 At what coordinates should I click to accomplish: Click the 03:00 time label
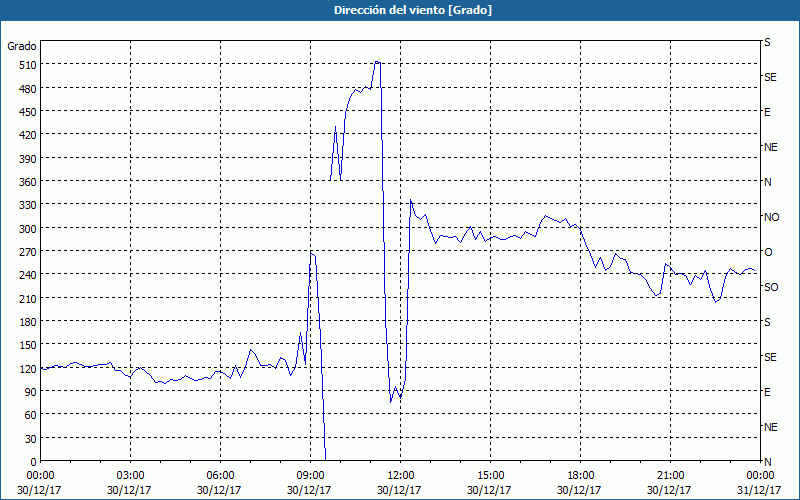click(130, 476)
